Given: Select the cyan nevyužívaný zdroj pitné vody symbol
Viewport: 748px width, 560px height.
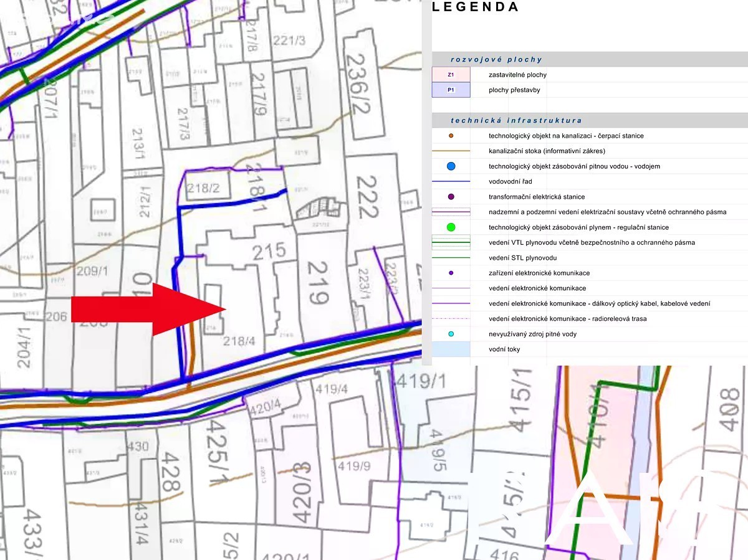Looking at the screenshot, I should coord(451,335).
